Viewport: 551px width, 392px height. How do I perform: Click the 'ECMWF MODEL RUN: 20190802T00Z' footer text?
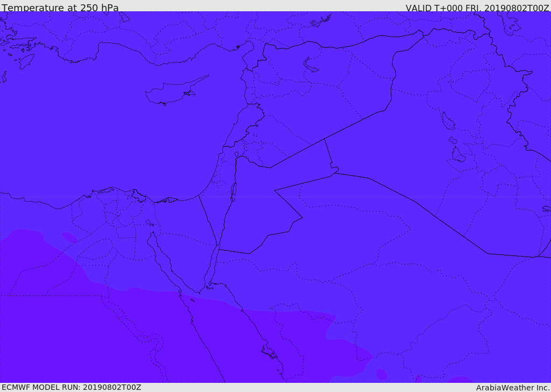(72, 387)
